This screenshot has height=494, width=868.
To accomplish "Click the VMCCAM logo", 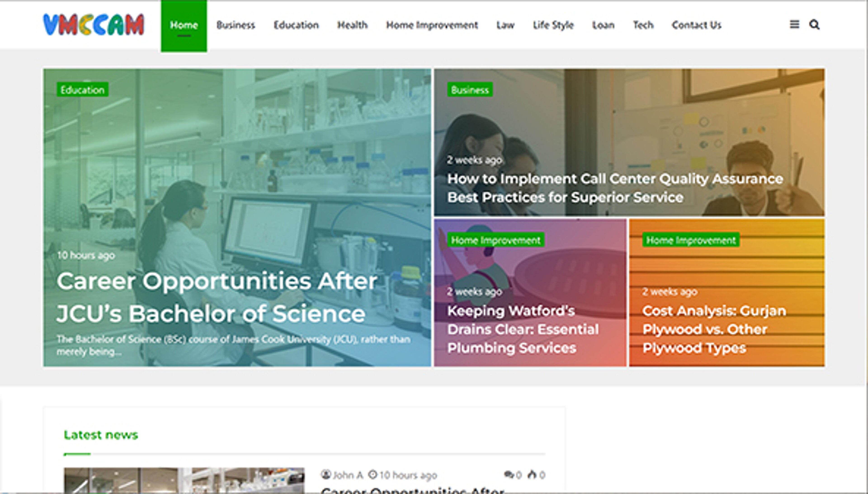I will coord(94,25).
